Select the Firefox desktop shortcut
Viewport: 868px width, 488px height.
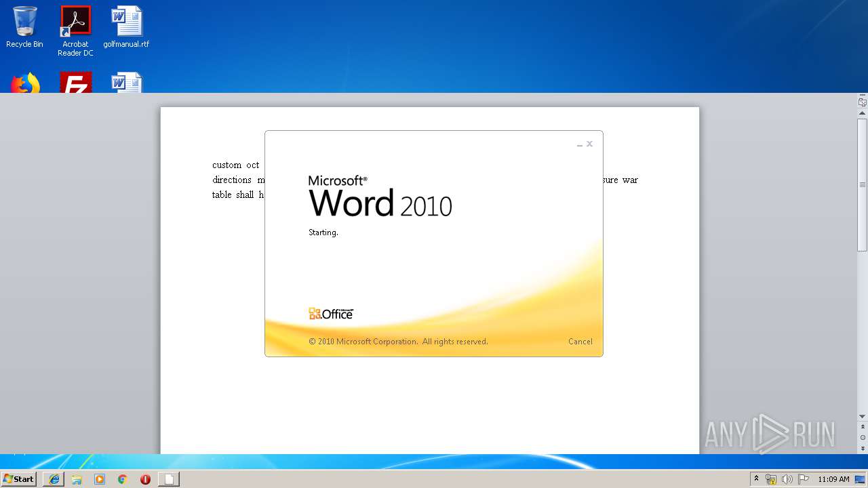coord(25,83)
